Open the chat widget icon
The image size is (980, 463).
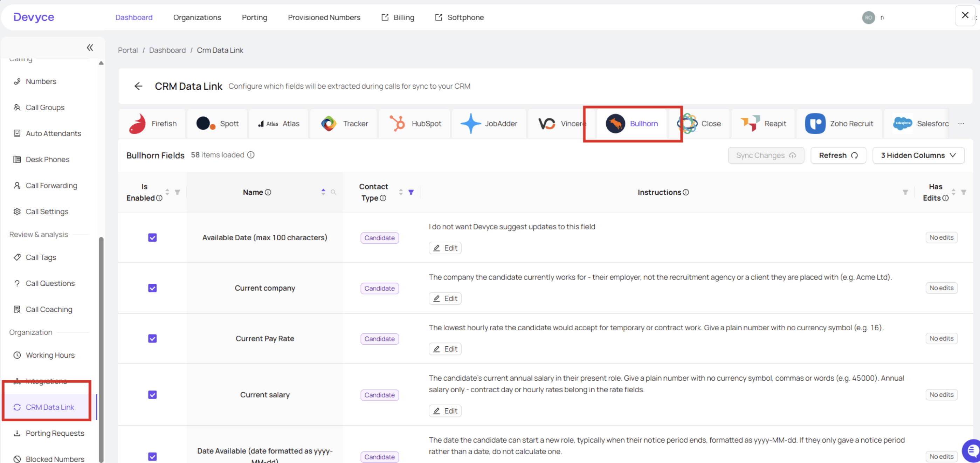[971, 451]
